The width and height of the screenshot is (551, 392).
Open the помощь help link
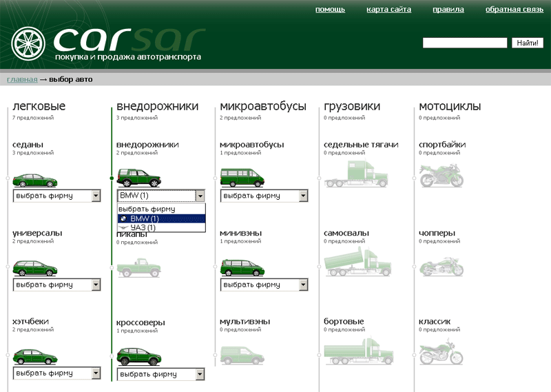330,10
